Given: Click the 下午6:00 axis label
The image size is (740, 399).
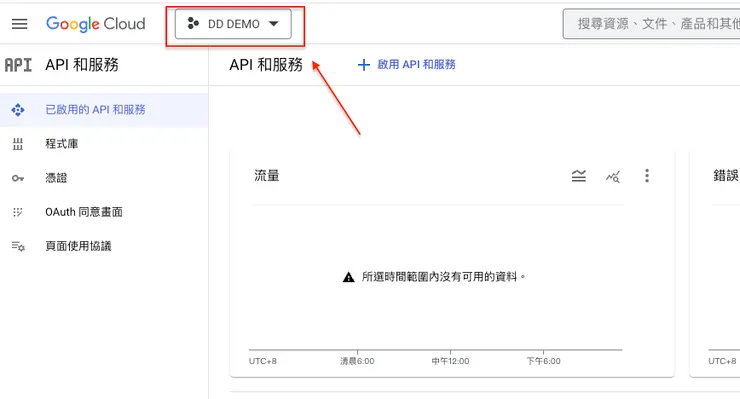Looking at the screenshot, I should click(544, 361).
